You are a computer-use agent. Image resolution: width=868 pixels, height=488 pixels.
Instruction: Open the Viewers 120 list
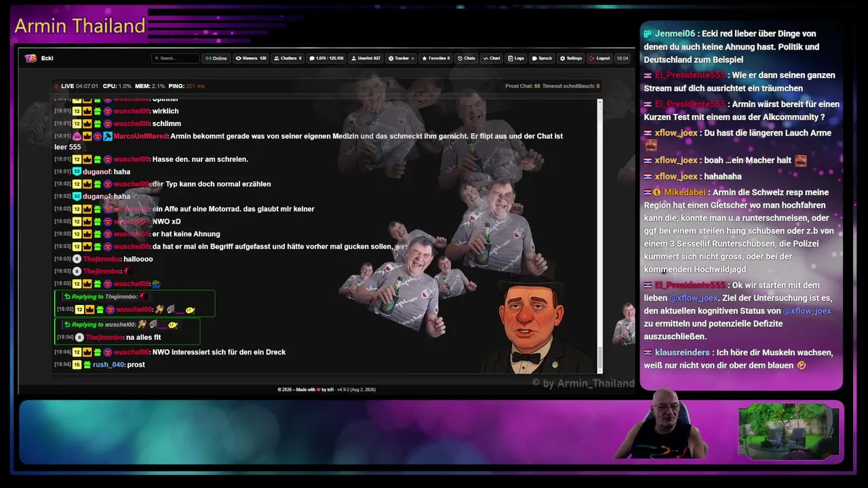(251, 58)
